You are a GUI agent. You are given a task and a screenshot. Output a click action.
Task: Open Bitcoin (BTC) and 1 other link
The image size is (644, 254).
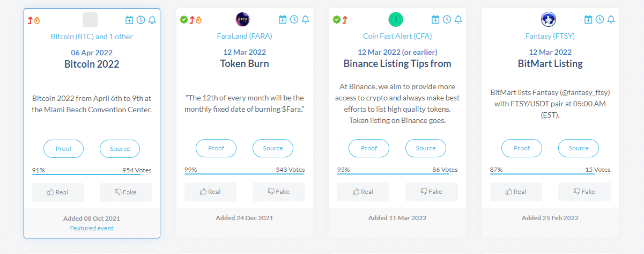point(92,37)
